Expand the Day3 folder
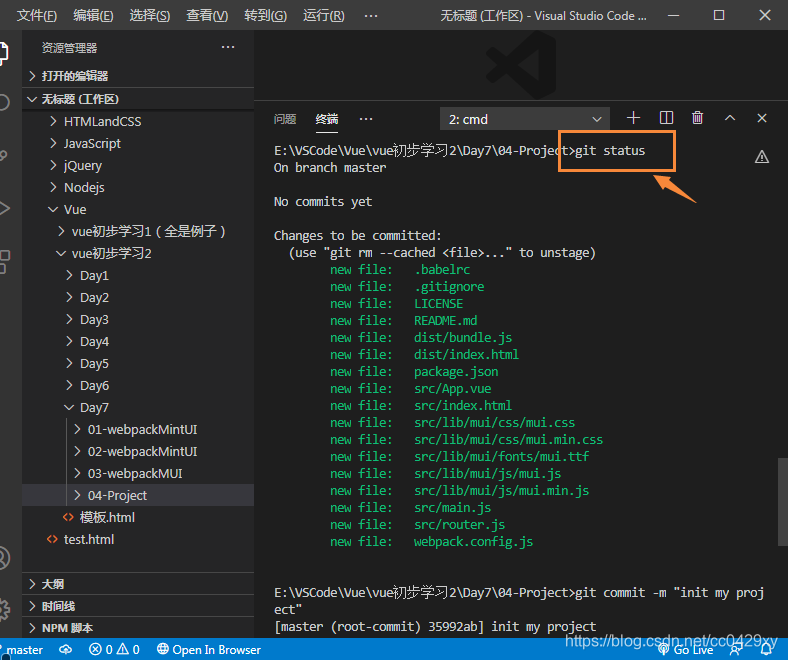Image resolution: width=788 pixels, height=660 pixels. (138, 319)
